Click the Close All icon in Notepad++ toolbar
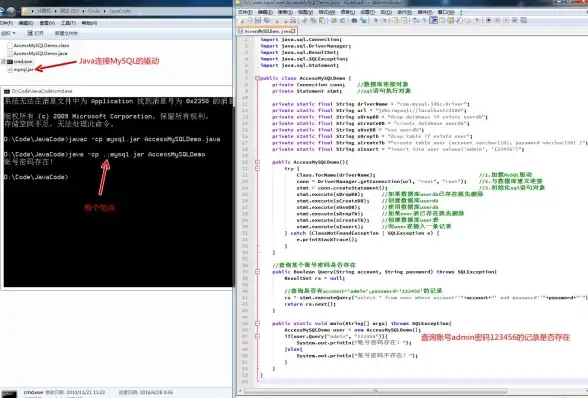The image size is (588, 398). click(x=285, y=20)
